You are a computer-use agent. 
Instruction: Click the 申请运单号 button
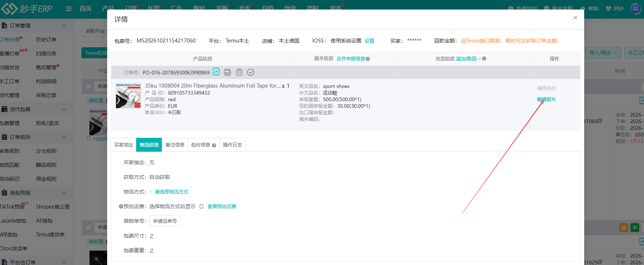[x=165, y=221]
